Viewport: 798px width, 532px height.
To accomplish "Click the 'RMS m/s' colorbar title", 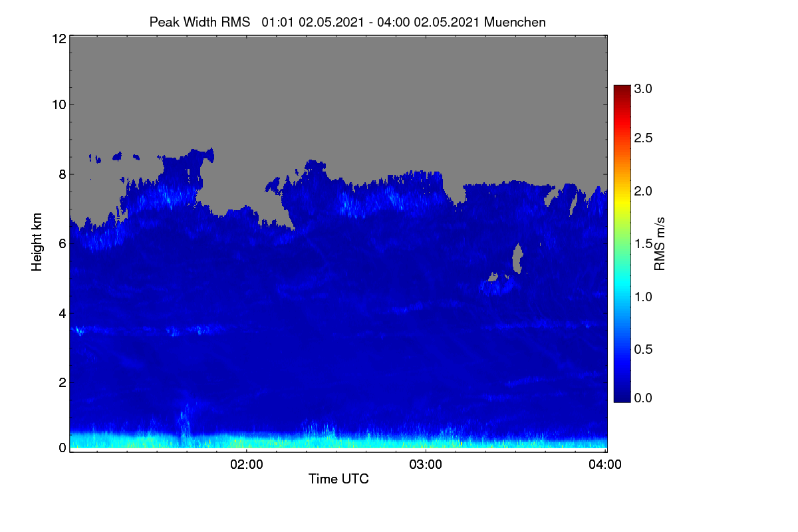I will (x=659, y=242).
